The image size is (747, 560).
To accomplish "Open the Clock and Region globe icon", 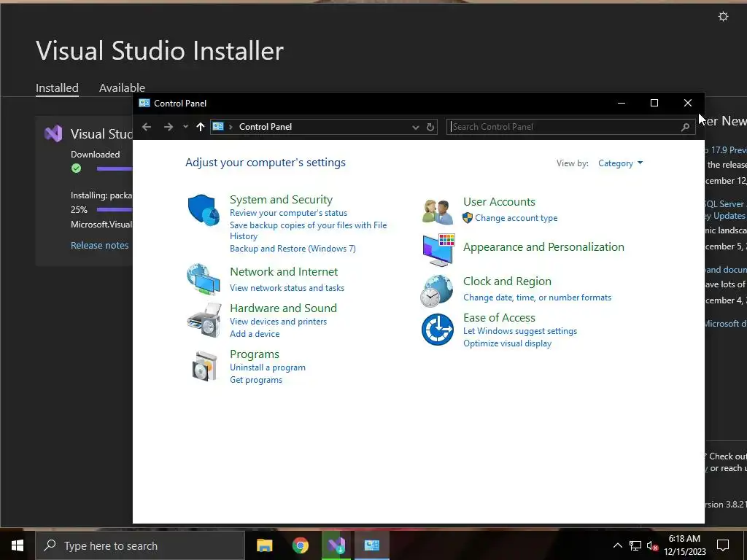I will point(437,290).
